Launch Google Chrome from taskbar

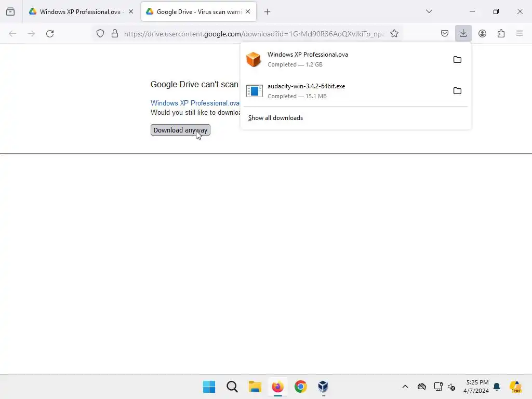301,387
